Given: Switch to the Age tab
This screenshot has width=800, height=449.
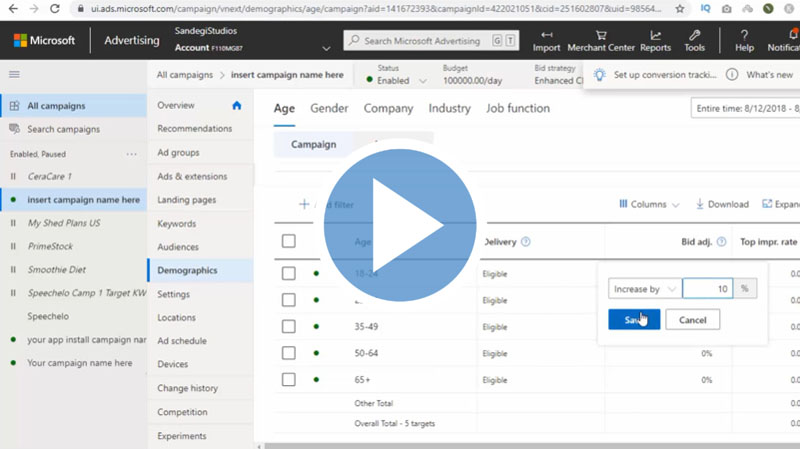Looking at the screenshot, I should coord(284,108).
